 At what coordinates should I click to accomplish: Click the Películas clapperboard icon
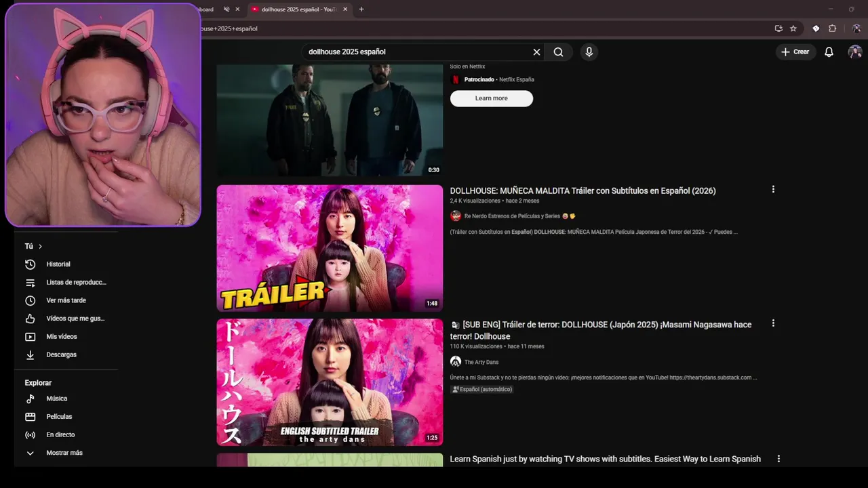point(30,417)
